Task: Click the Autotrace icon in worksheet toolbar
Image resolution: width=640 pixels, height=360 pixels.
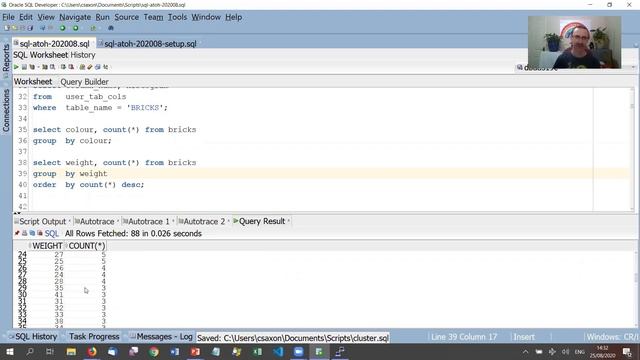Action: point(45,67)
